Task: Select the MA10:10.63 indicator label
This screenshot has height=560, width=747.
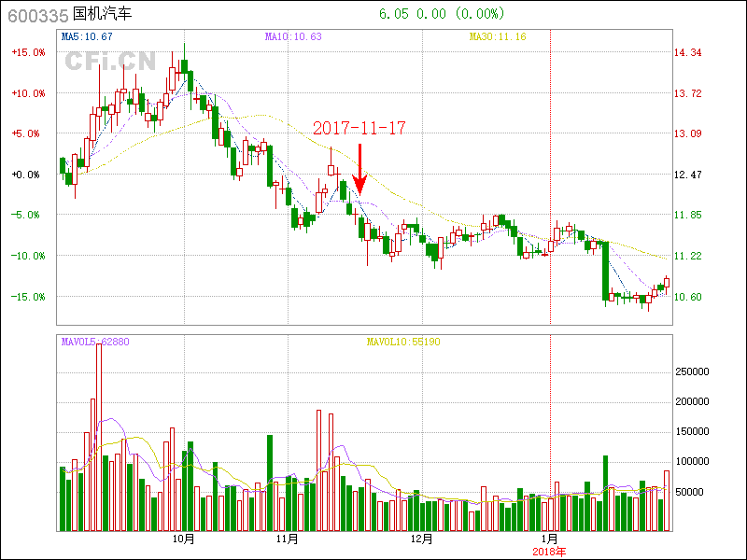Action: click(293, 36)
